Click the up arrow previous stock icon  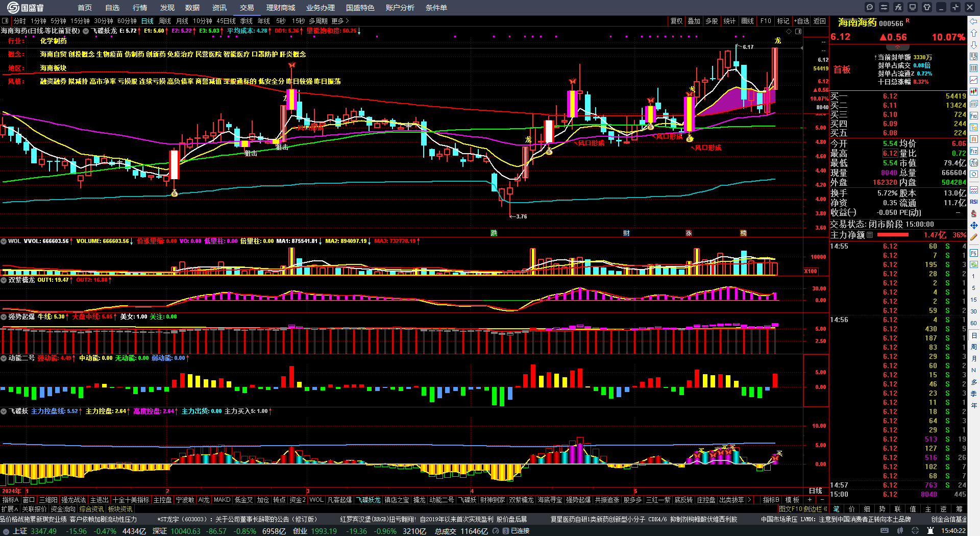[x=974, y=33]
